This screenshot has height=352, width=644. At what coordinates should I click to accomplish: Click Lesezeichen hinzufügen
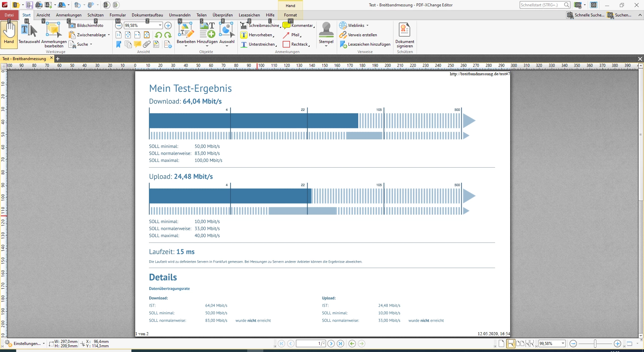(x=365, y=44)
